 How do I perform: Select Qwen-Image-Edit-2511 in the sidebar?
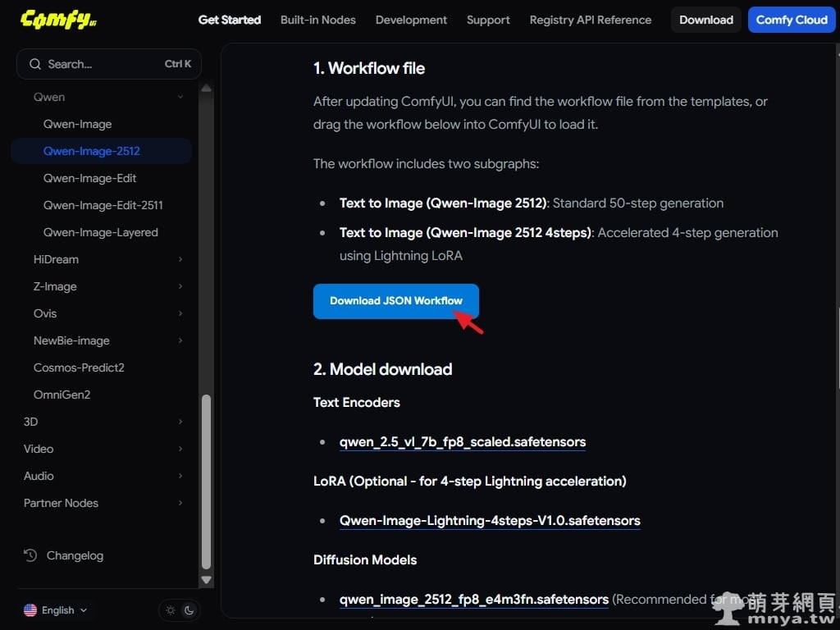pyautogui.click(x=103, y=205)
